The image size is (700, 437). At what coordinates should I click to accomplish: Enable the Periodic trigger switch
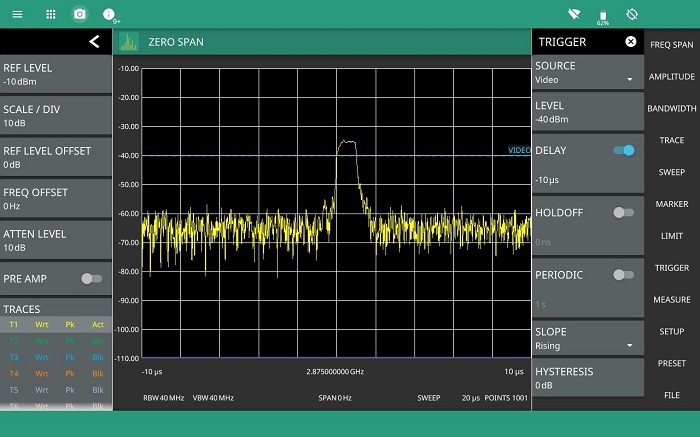[623, 275]
